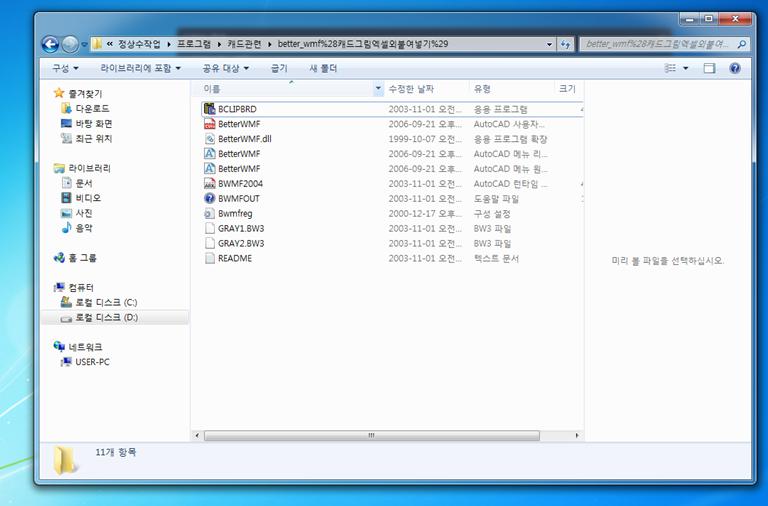The height and width of the screenshot is (506, 768).
Task: Click the scroll right arrow of file list
Action: (577, 435)
